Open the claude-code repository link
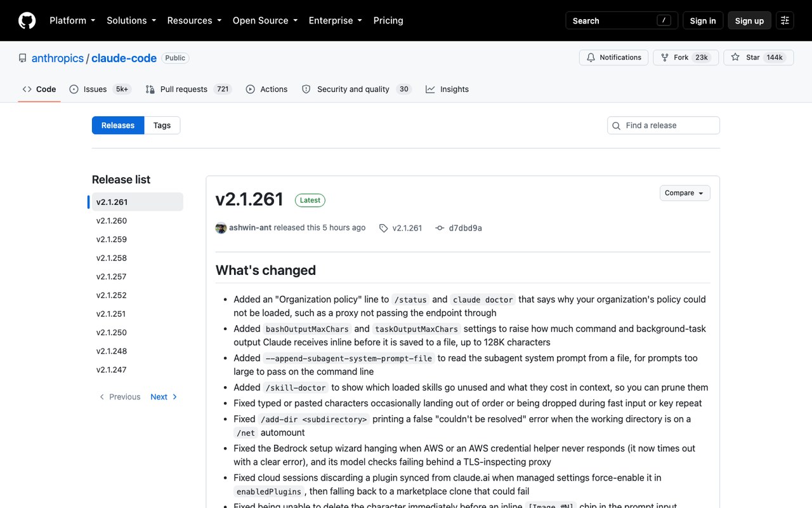This screenshot has height=508, width=812. click(x=124, y=58)
